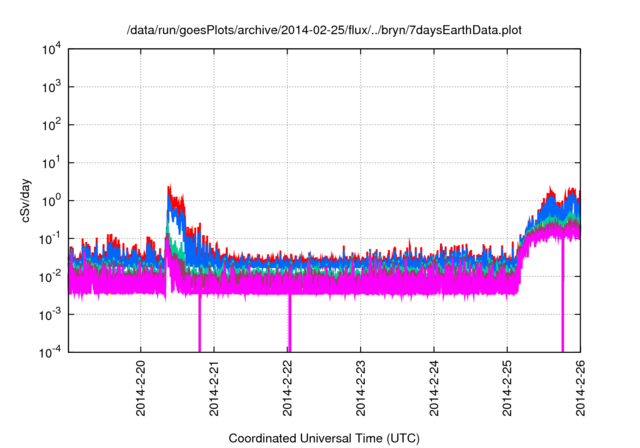Click the 2014-2-26 x-axis date label
Viewport: 640px width, 448px height.
click(x=580, y=388)
